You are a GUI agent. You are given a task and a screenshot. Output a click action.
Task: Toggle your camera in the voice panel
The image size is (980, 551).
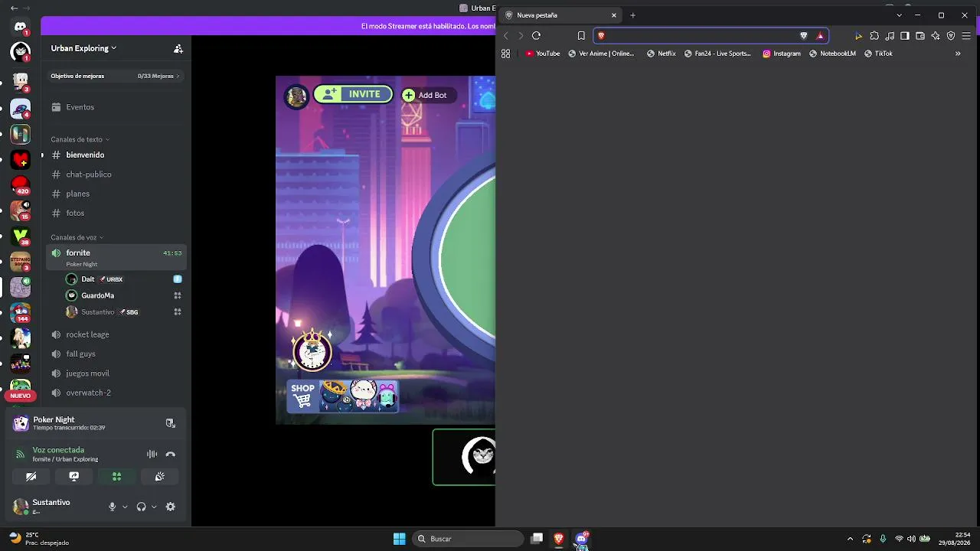tap(31, 476)
